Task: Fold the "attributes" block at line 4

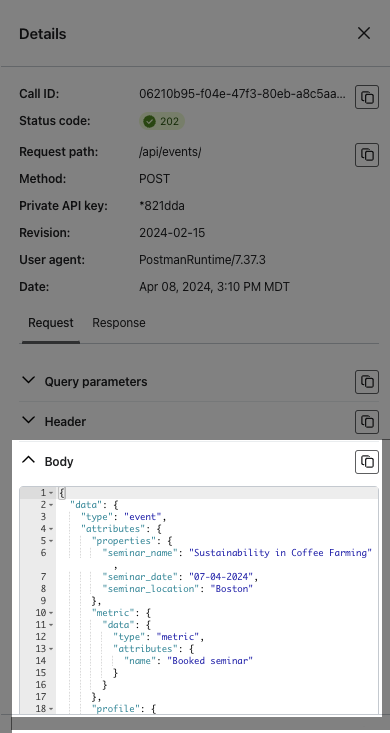Action: [51, 529]
